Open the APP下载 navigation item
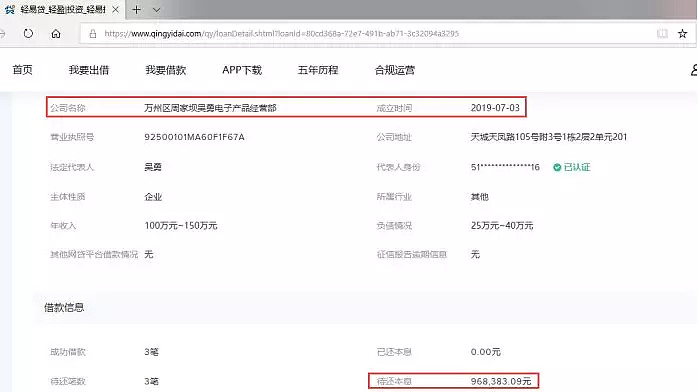The image size is (698, 392). coord(242,70)
